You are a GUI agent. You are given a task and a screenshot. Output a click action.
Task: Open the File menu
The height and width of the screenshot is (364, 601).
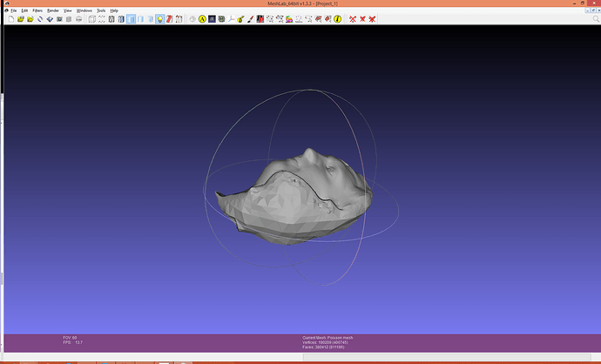[x=13, y=10]
